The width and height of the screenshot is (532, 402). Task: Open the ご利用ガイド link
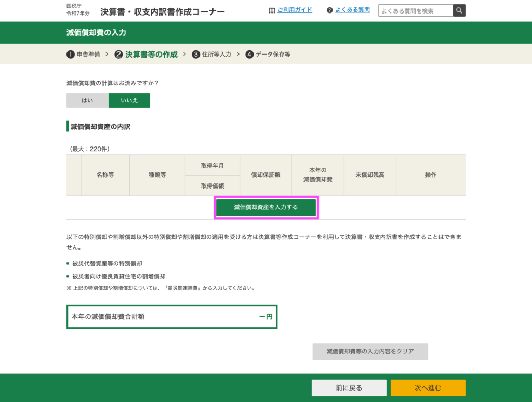coord(295,10)
